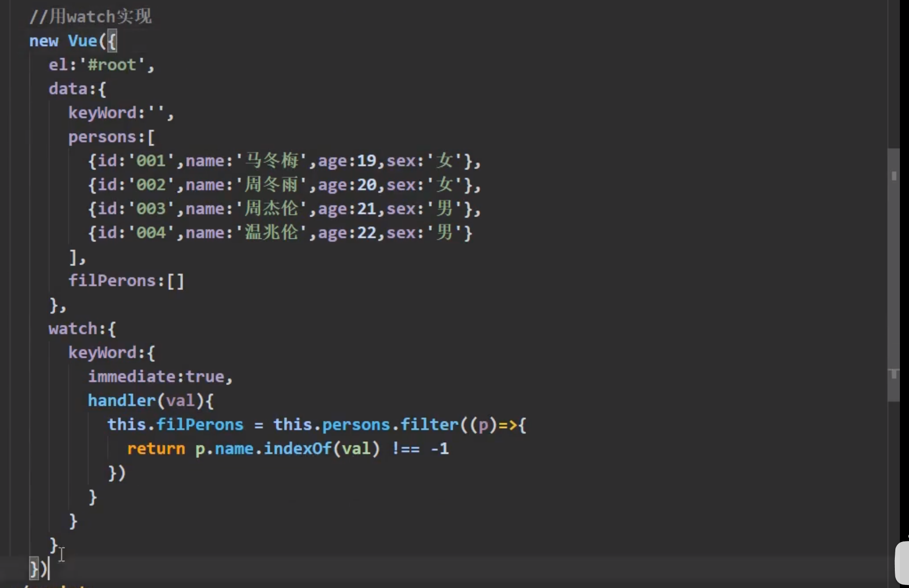This screenshot has height=588, width=909.
Task: Click 'this.persons' before filter
Action: coord(332,425)
